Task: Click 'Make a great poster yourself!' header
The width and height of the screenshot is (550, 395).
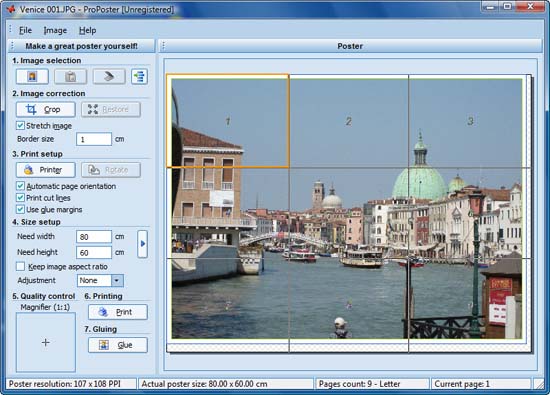Action: click(81, 46)
